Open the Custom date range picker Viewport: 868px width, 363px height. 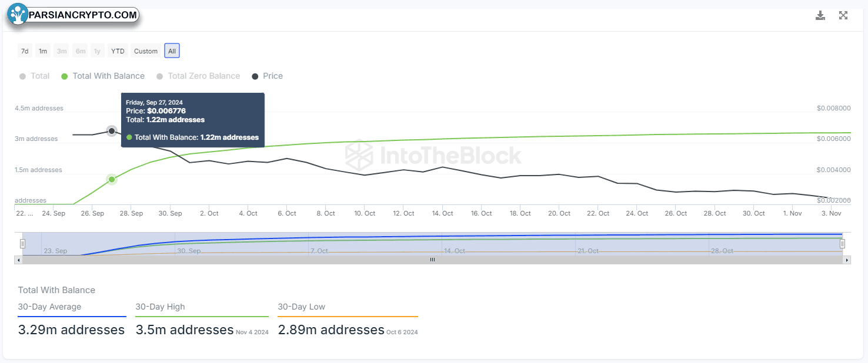[146, 51]
